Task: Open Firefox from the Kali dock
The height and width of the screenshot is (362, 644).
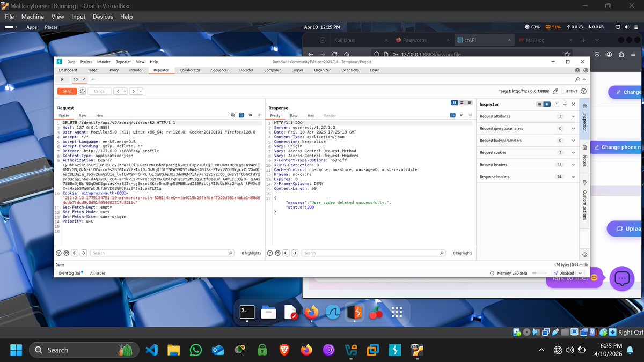Action: (x=311, y=312)
